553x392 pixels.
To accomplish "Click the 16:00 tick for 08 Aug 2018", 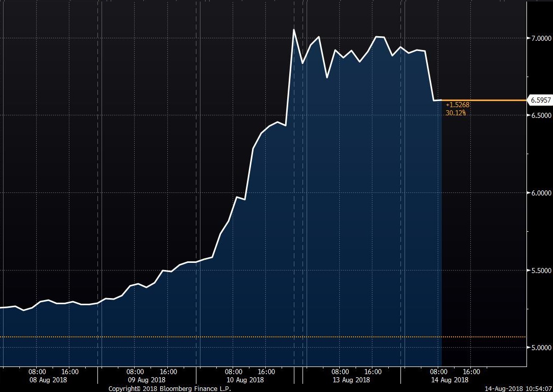I will click(70, 372).
